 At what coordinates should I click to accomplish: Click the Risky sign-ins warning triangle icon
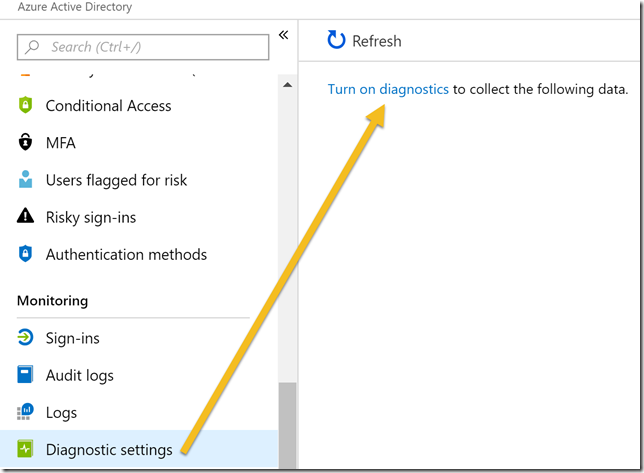click(25, 216)
